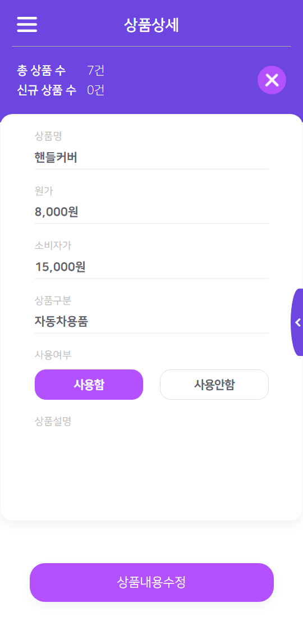Click the 상품구분 label
Viewport: 303px width, 644px height.
point(53,300)
